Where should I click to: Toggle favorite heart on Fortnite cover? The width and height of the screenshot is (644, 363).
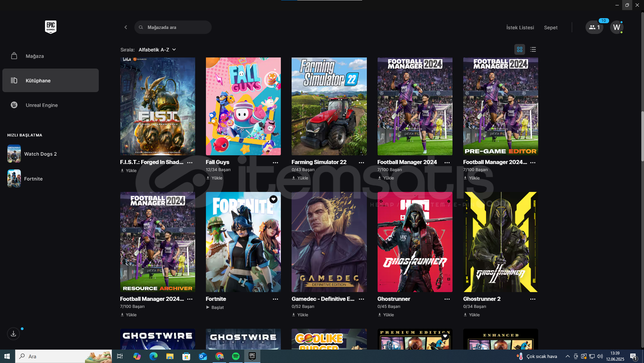(273, 199)
